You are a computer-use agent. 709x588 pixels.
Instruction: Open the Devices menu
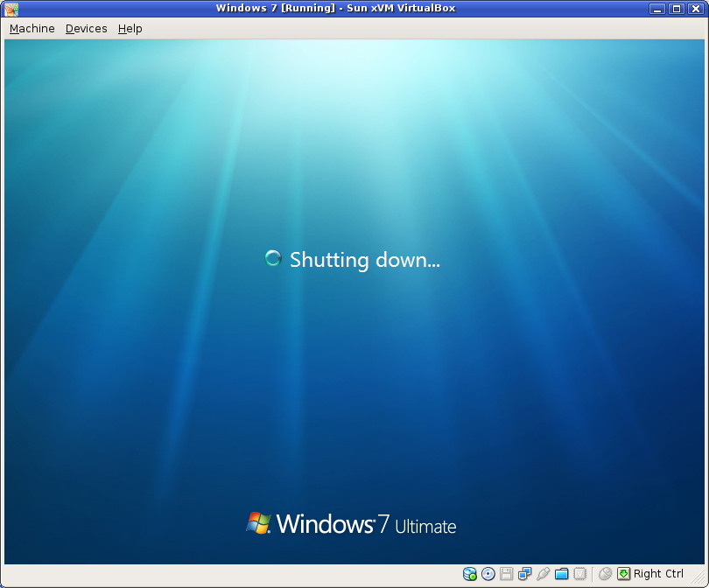click(86, 28)
